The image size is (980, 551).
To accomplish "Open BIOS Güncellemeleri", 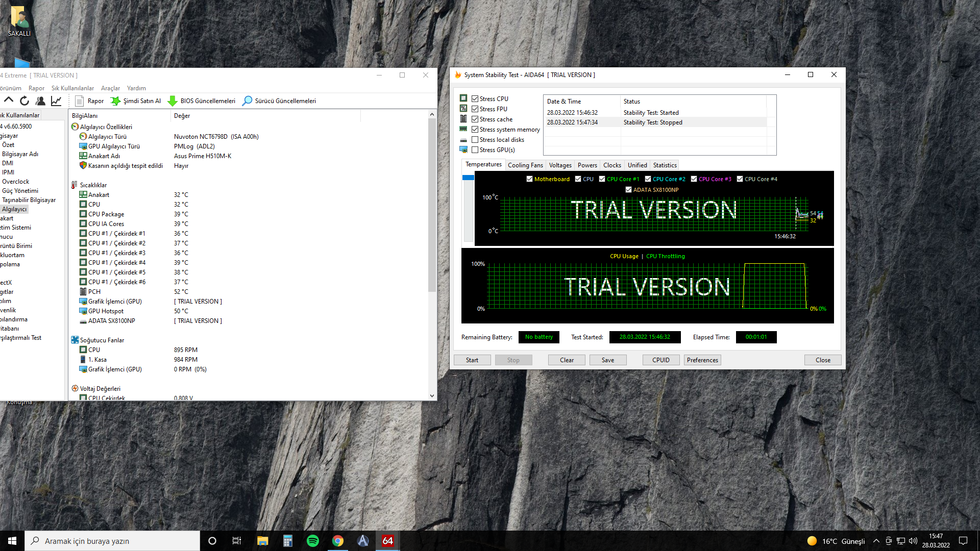I will tap(202, 101).
